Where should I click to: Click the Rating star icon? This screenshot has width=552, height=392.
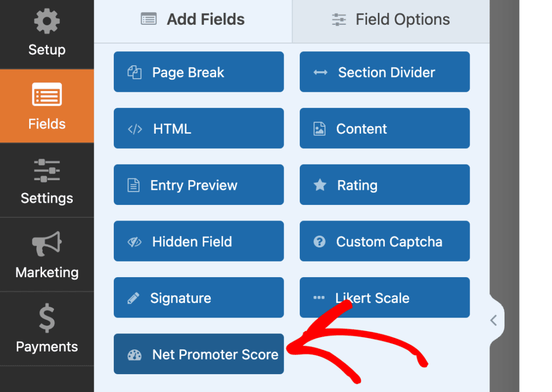point(321,184)
